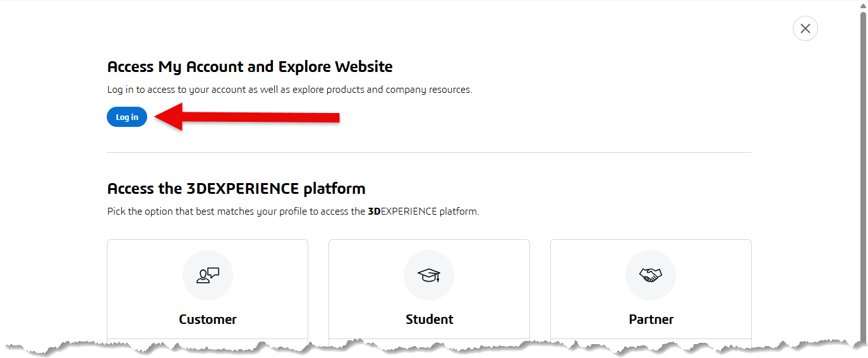Click the Student graduation cap icon
Viewport: 868px width, 358px height.
point(429,275)
